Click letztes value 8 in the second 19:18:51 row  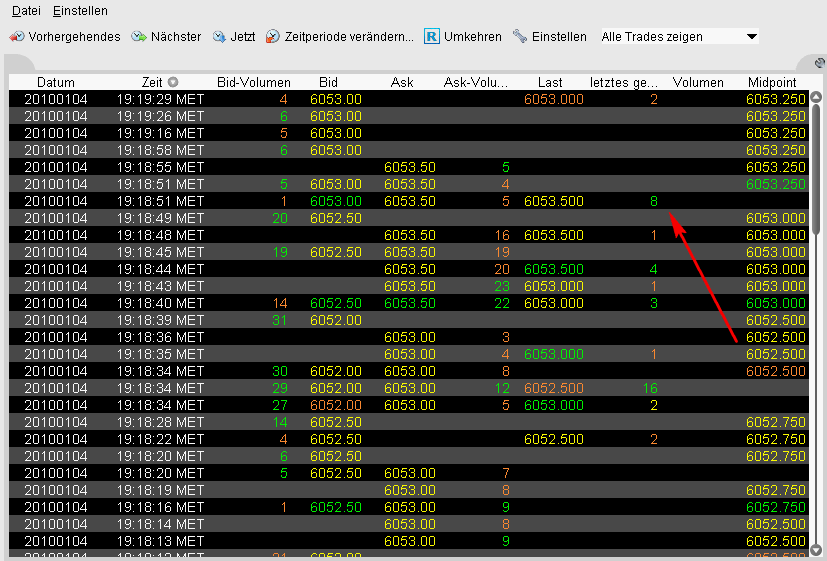coord(653,201)
